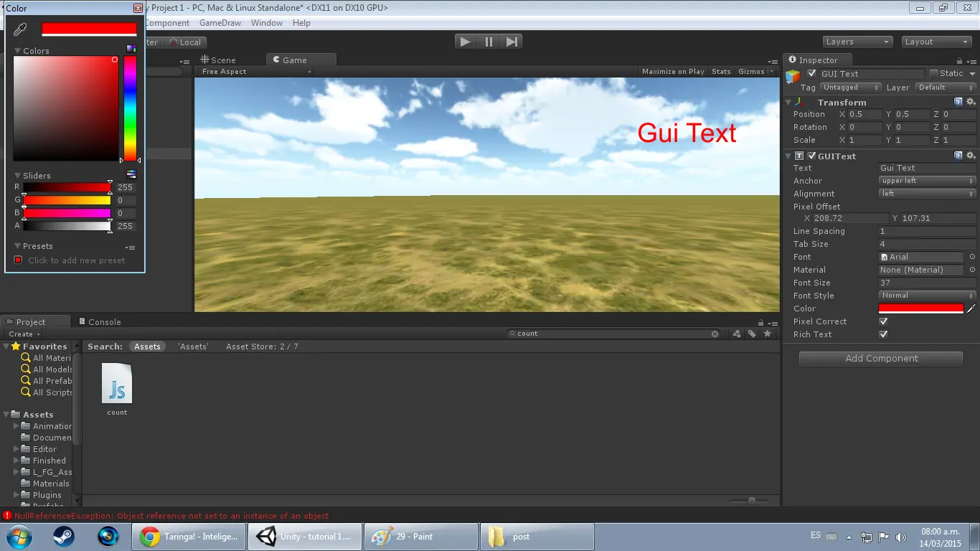Screen dimensions: 980x551
Task: Click the Font object picker circle
Action: coord(972,257)
